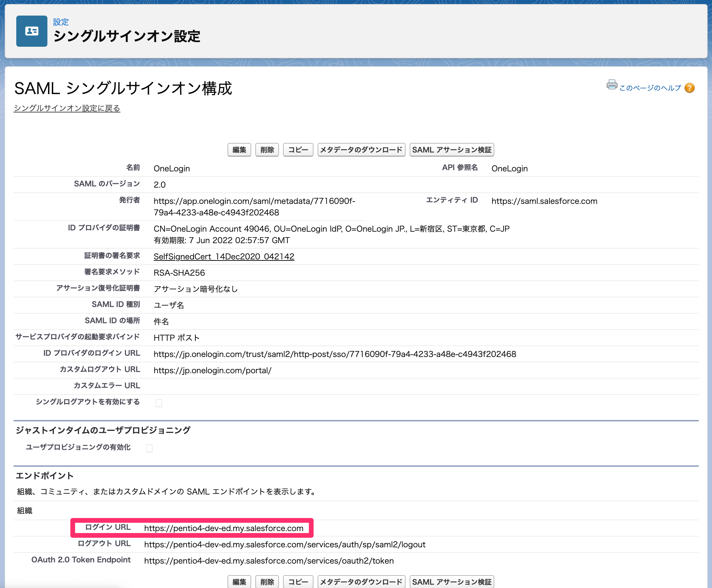The height and width of the screenshot is (588, 712).
Task: Click the printer icon for printable view
Action: 611,84
